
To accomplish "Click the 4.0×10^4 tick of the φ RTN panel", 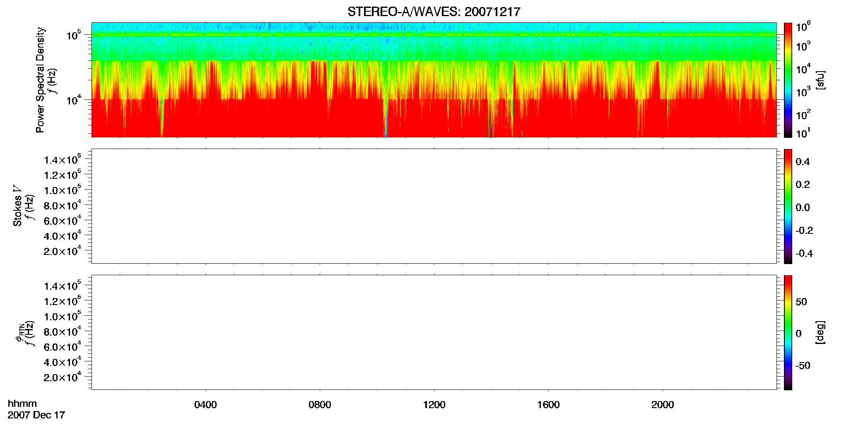I will (62, 362).
